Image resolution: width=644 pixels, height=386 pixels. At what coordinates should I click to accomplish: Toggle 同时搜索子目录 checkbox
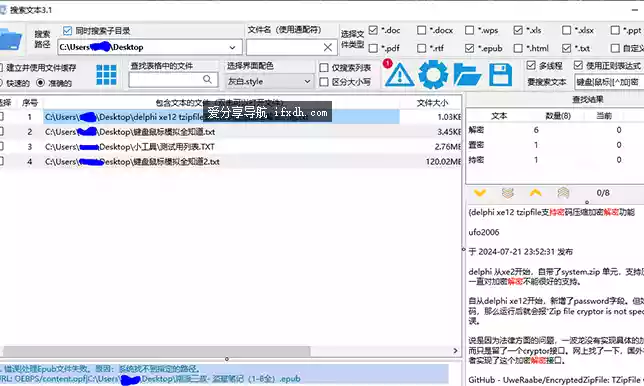(x=68, y=31)
